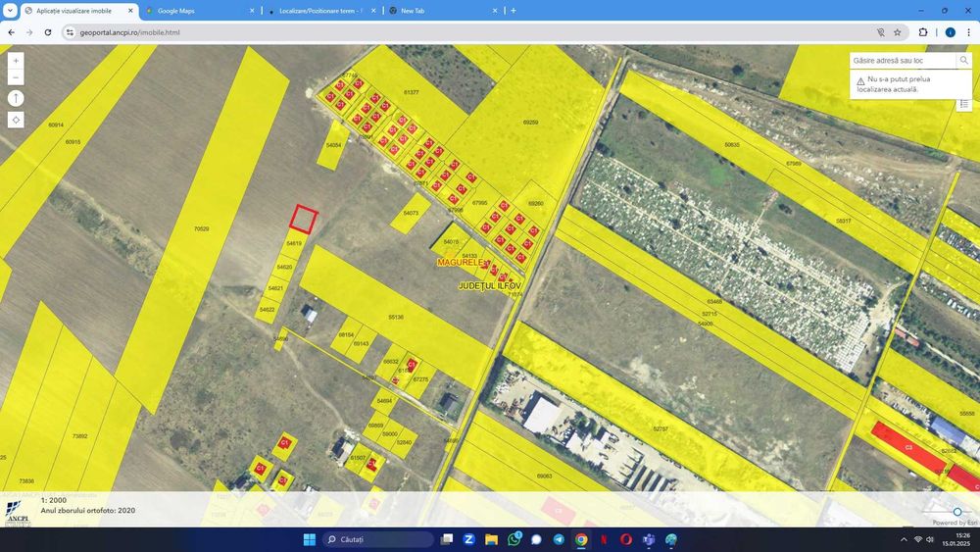980x552 pixels.
Task: Select parcel 58317
Action: (x=843, y=222)
